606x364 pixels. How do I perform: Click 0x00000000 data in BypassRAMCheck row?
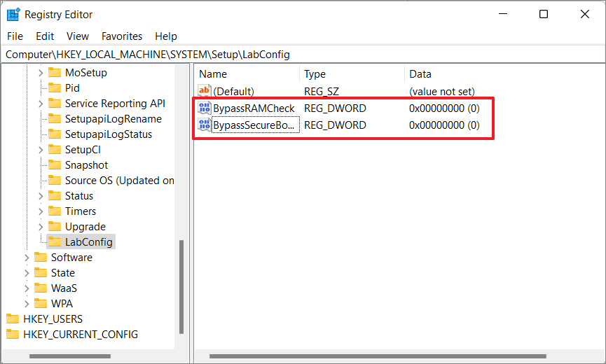click(444, 108)
